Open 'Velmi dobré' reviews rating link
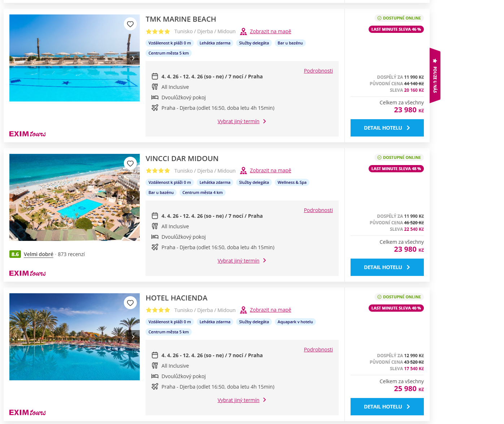504x424 pixels. click(x=39, y=254)
